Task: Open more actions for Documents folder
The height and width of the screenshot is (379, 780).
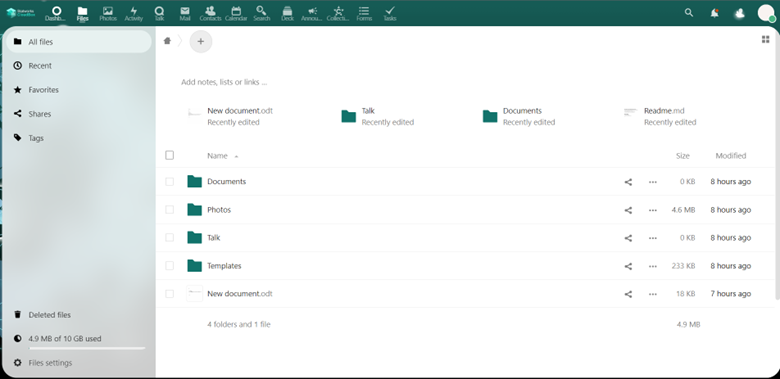Action: click(x=653, y=182)
